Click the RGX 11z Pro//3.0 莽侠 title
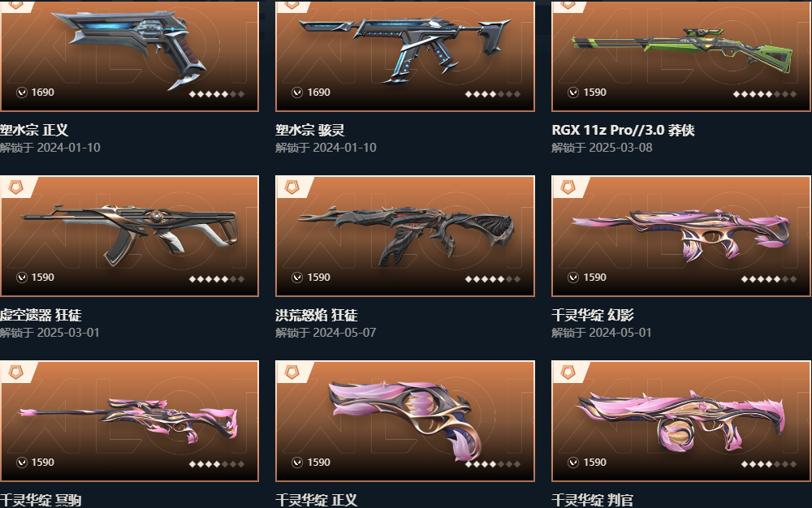Screen dimensions: 812x508 [623, 130]
